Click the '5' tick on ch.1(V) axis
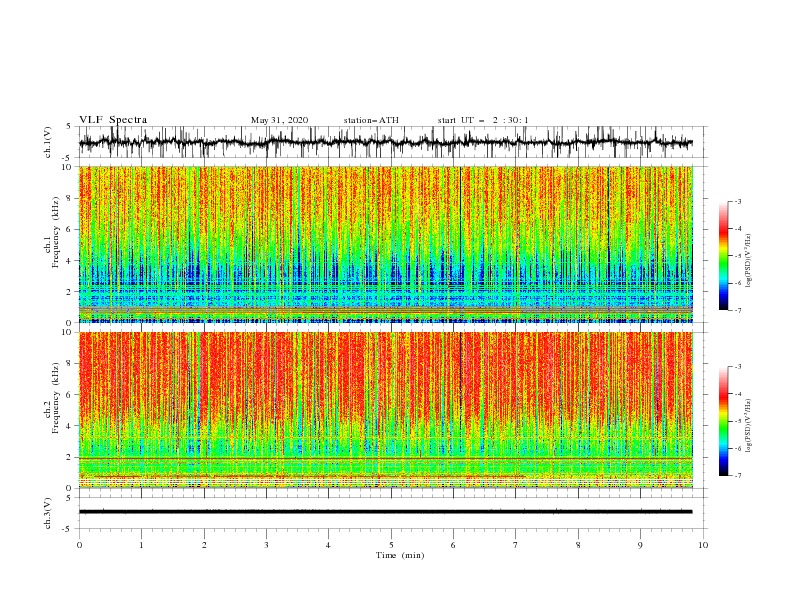The image size is (792, 612). click(70, 126)
